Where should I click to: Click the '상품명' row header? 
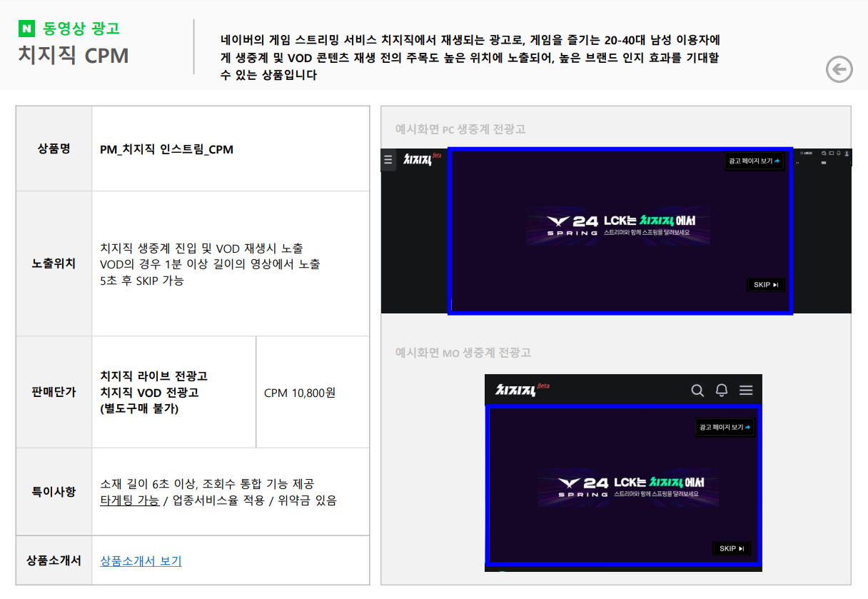pos(54,149)
